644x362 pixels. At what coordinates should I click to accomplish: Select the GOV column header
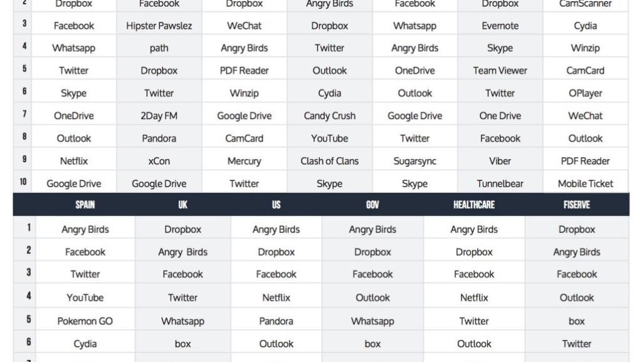(372, 205)
